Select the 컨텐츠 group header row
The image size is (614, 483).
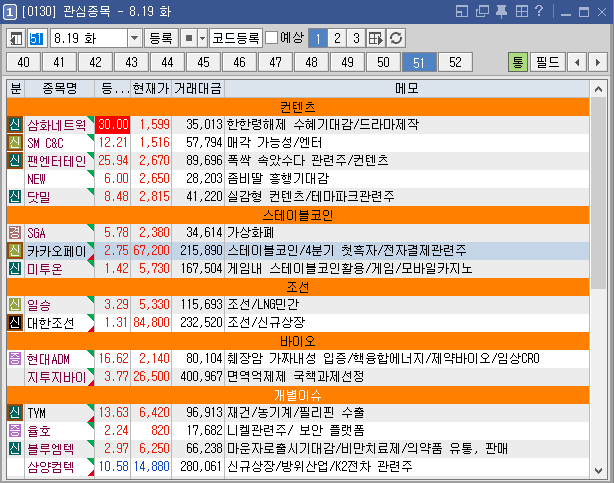pos(298,107)
